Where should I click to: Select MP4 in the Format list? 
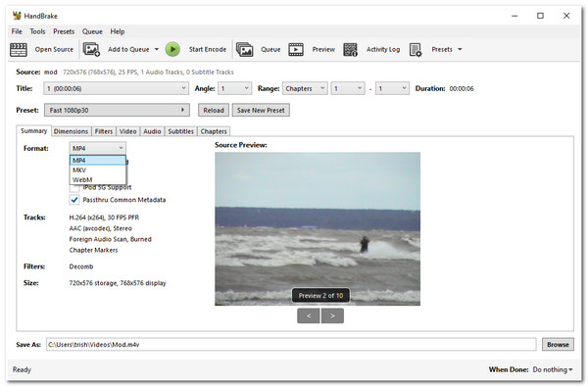pos(97,160)
